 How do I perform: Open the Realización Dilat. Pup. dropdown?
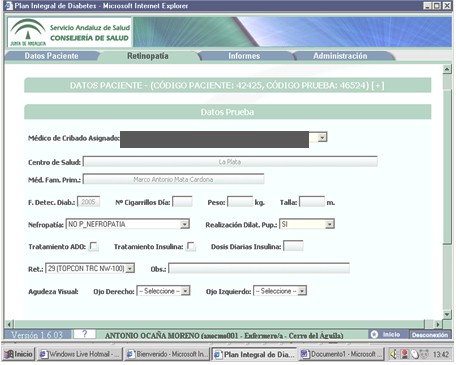(x=329, y=224)
